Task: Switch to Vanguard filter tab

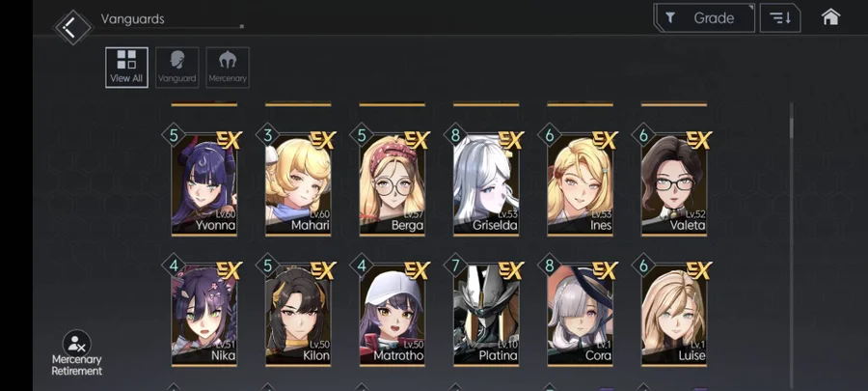Action: pos(177,68)
